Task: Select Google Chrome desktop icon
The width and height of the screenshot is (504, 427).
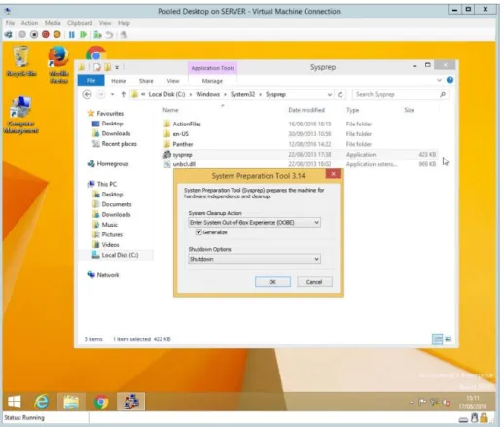Action: pyautogui.click(x=96, y=53)
